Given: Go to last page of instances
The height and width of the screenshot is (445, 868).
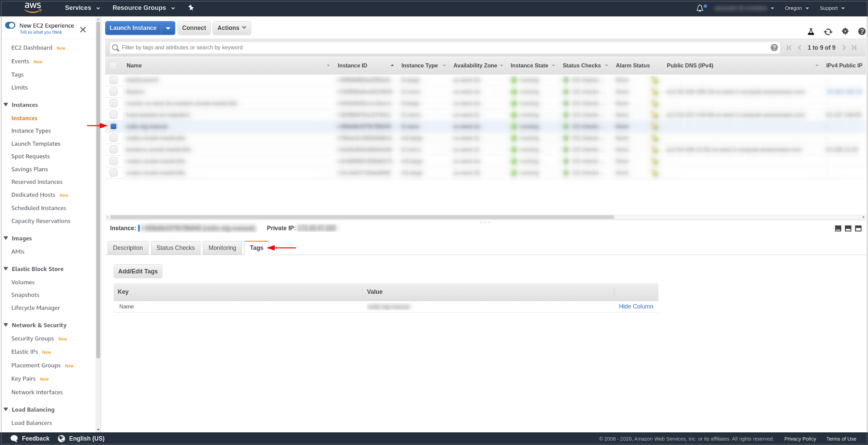Looking at the screenshot, I should (854, 48).
